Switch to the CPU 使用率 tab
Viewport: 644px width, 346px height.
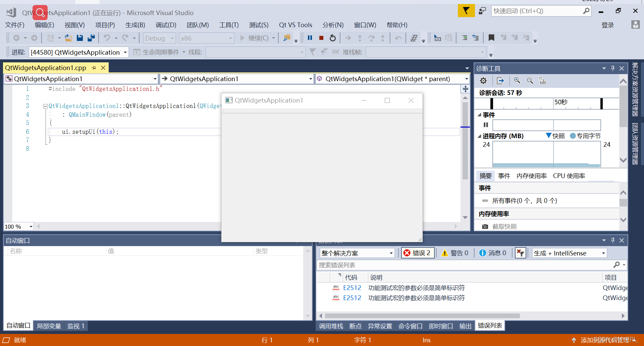[569, 176]
